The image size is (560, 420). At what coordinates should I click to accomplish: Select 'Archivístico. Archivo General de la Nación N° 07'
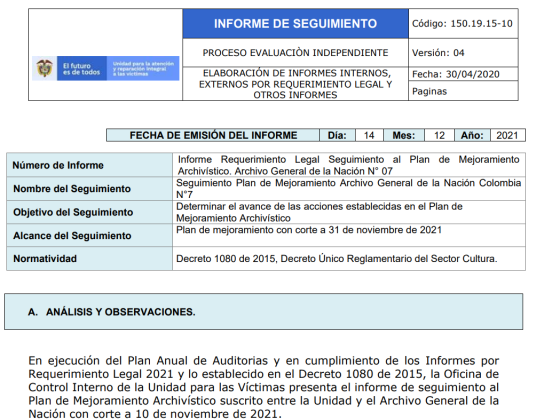[285, 171]
